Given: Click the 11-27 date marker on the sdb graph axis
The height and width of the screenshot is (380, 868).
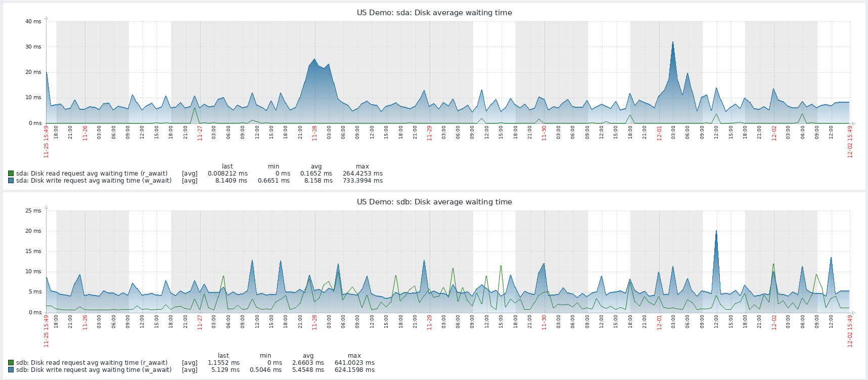Looking at the screenshot, I should pos(200,322).
